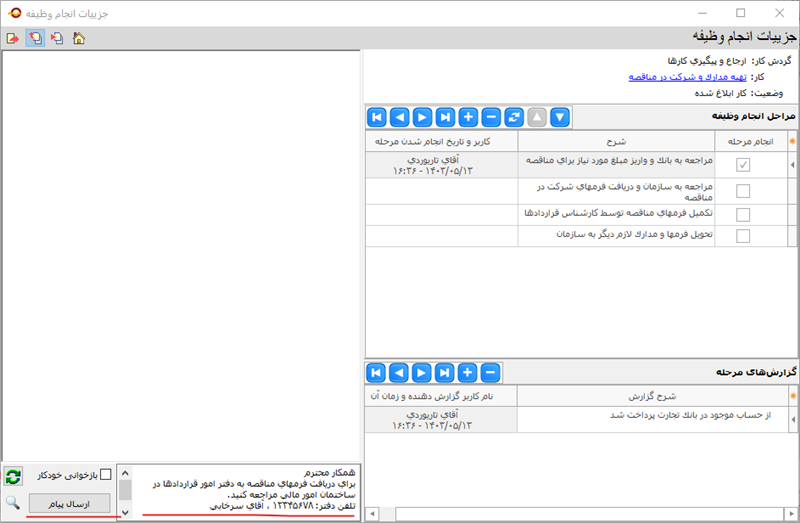
Task: Click the down arrow in stages toolbar
Action: (560, 117)
